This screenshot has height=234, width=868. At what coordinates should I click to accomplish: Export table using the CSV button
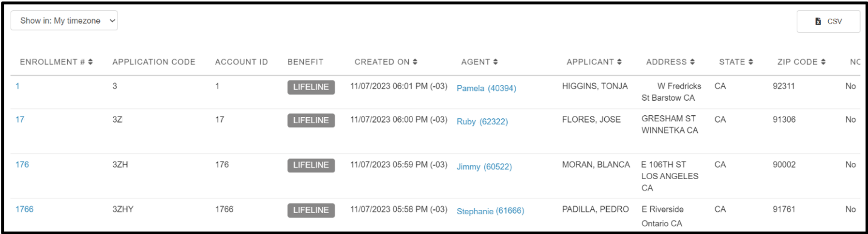[828, 21]
